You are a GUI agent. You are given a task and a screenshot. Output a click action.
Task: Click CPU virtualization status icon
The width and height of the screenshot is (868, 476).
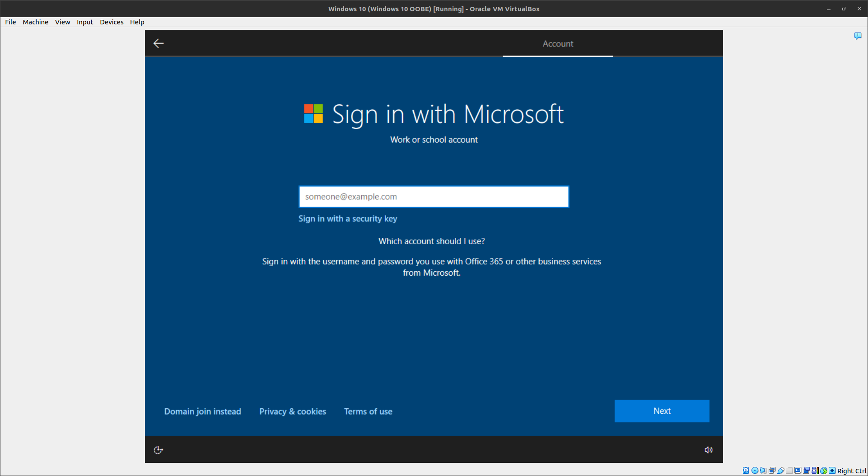(x=815, y=471)
